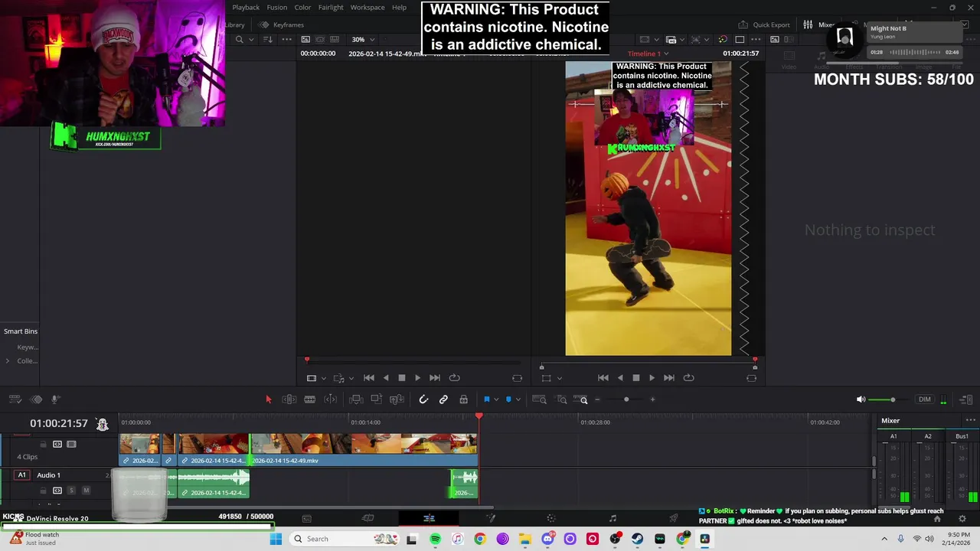Open the Playback menu
The image size is (980, 551).
(246, 7)
